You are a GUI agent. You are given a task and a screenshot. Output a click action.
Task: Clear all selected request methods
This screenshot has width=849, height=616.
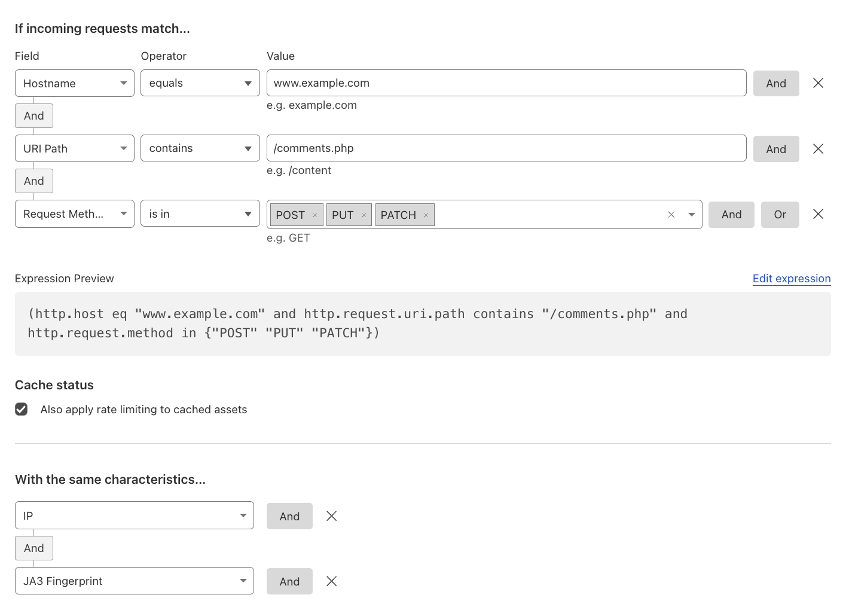pyautogui.click(x=671, y=215)
